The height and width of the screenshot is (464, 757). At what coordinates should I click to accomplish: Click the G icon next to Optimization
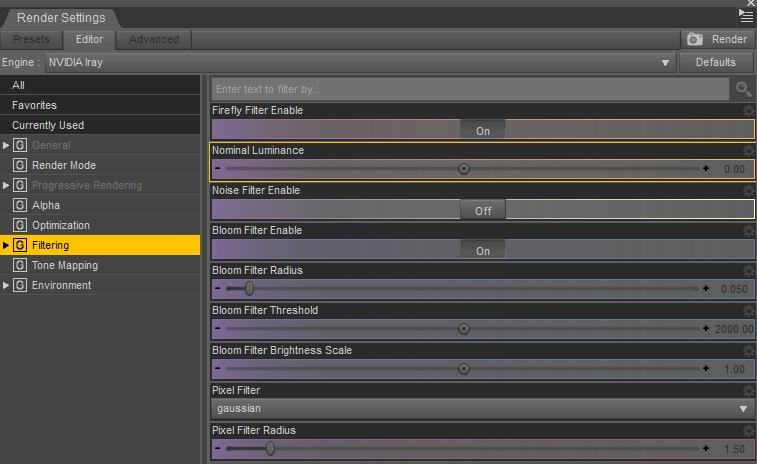click(x=20, y=225)
